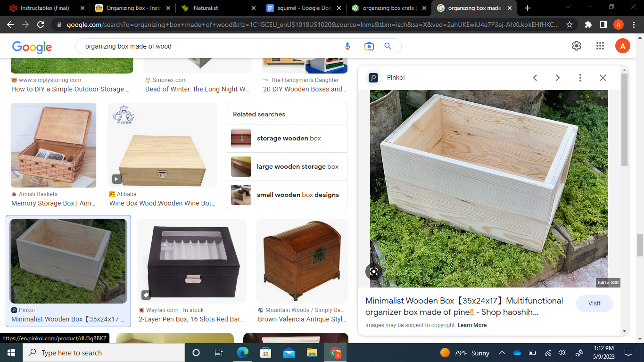Click the voice search microphone icon
Viewport: 644px width, 362px height.
tap(347, 46)
